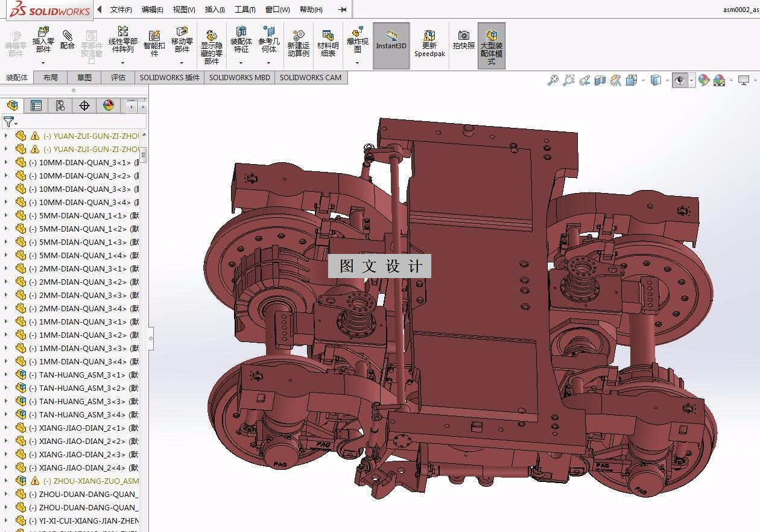Open the 工具(T) menu
This screenshot has height=532, width=760.
(x=245, y=10)
